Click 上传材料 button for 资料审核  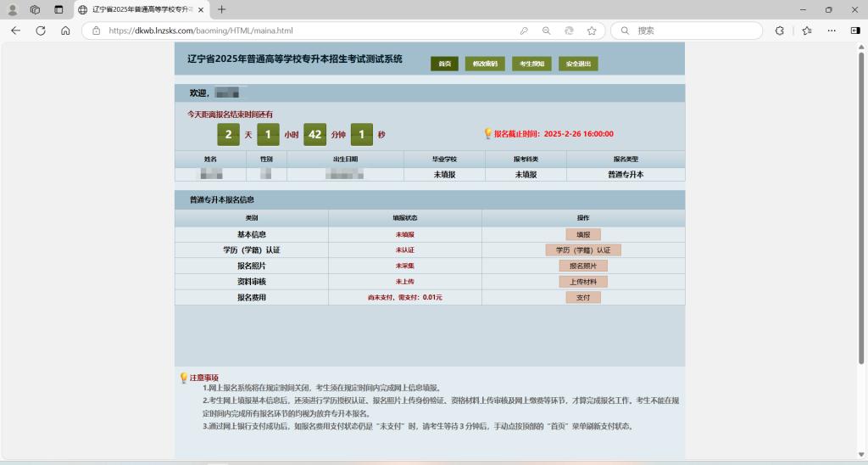[583, 282]
